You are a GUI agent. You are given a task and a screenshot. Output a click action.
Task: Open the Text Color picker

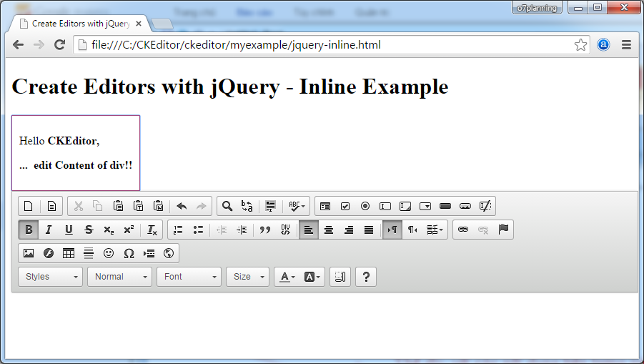tap(287, 277)
